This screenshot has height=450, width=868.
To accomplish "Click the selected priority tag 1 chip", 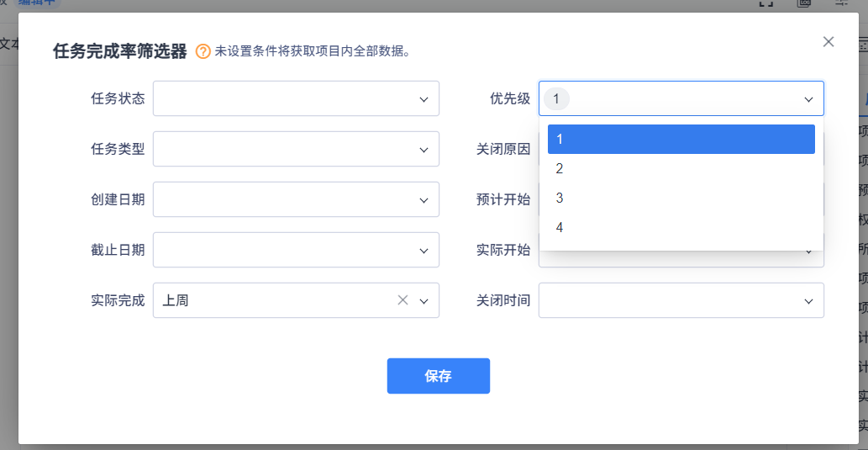I will click(556, 98).
